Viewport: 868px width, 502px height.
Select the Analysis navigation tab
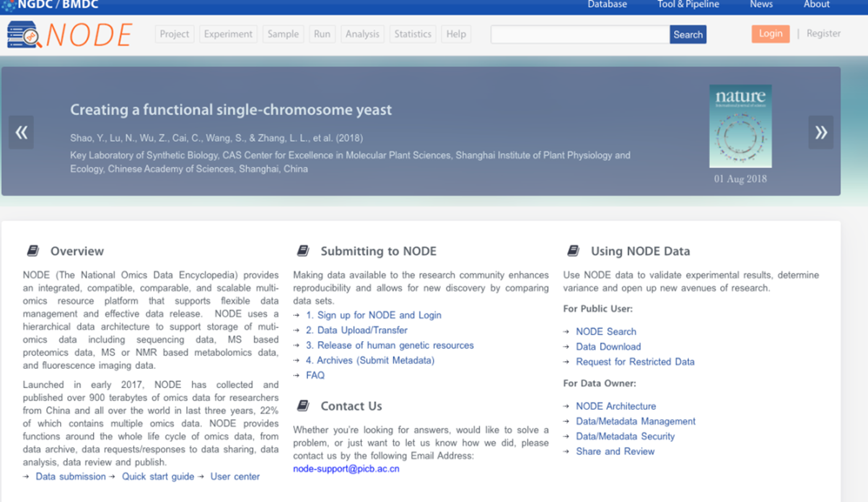(362, 34)
